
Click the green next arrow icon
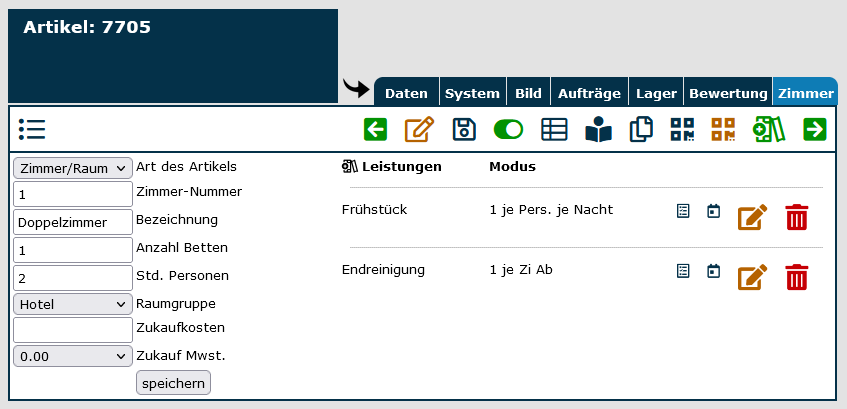pyautogui.click(x=815, y=129)
